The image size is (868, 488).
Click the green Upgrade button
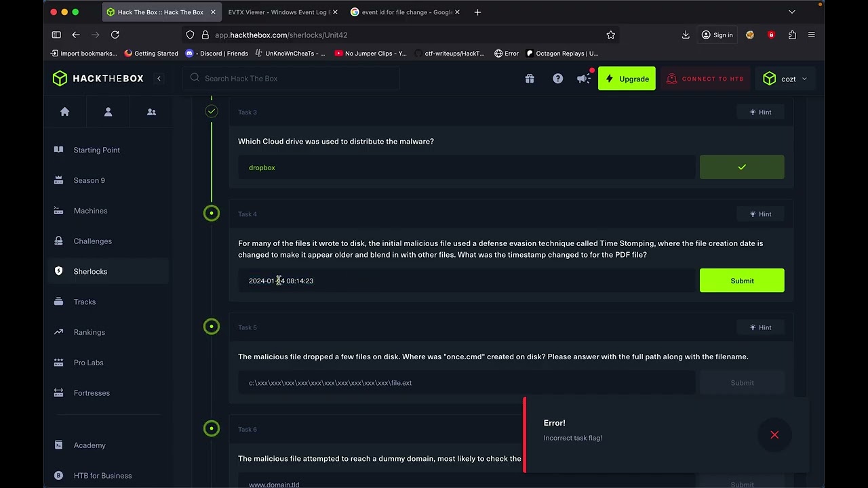(627, 79)
